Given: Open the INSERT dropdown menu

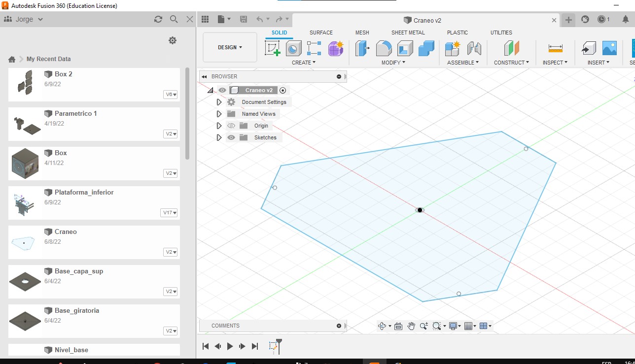Looking at the screenshot, I should (x=599, y=63).
